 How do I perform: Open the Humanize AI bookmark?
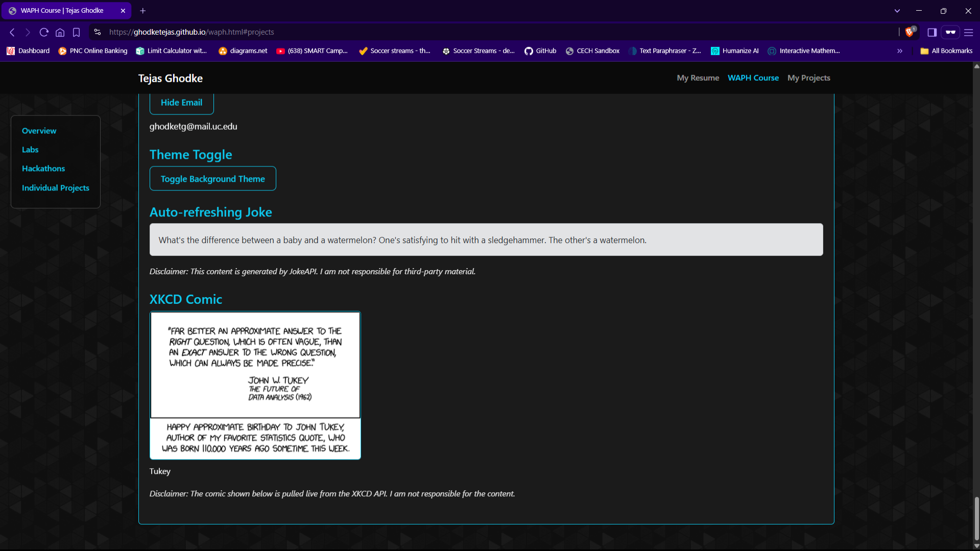click(735, 51)
